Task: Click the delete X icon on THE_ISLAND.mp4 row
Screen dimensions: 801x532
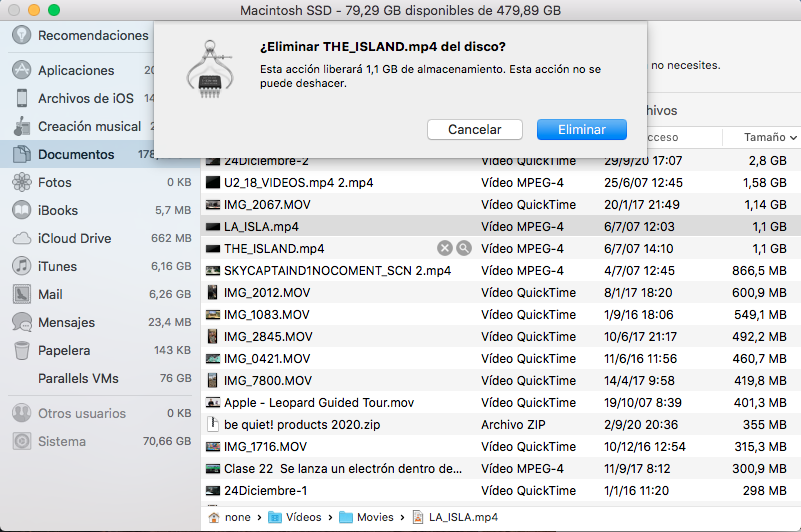Action: point(445,248)
